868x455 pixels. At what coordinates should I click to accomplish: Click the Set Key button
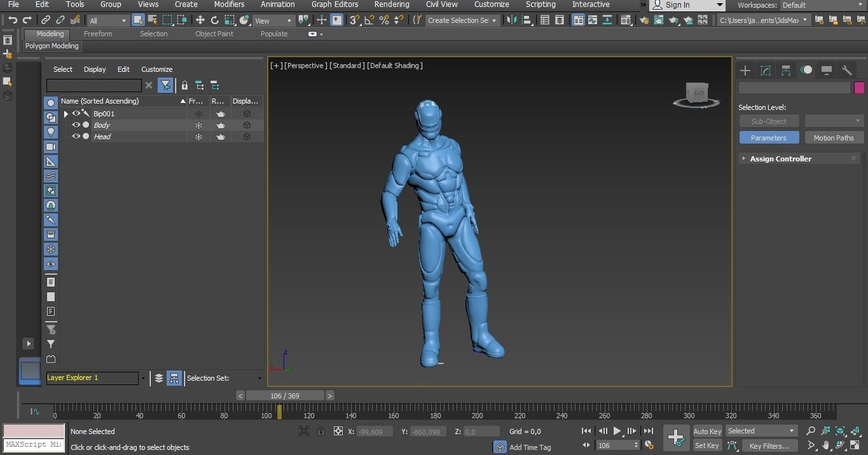tap(707, 445)
